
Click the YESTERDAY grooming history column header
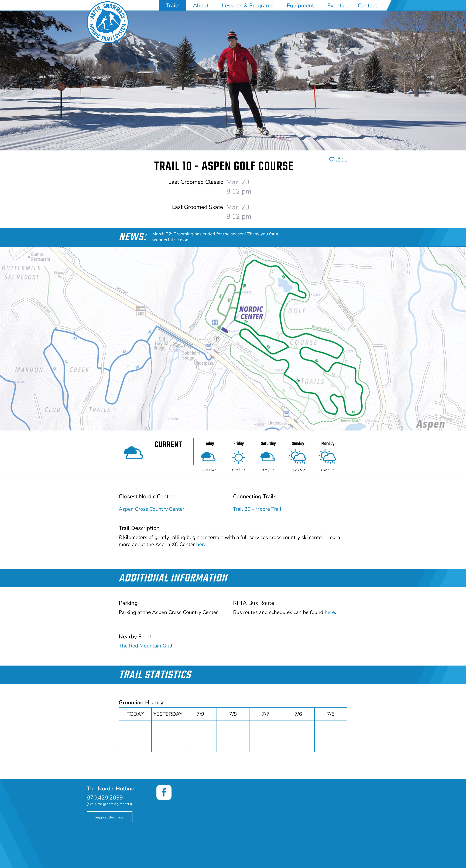[168, 714]
